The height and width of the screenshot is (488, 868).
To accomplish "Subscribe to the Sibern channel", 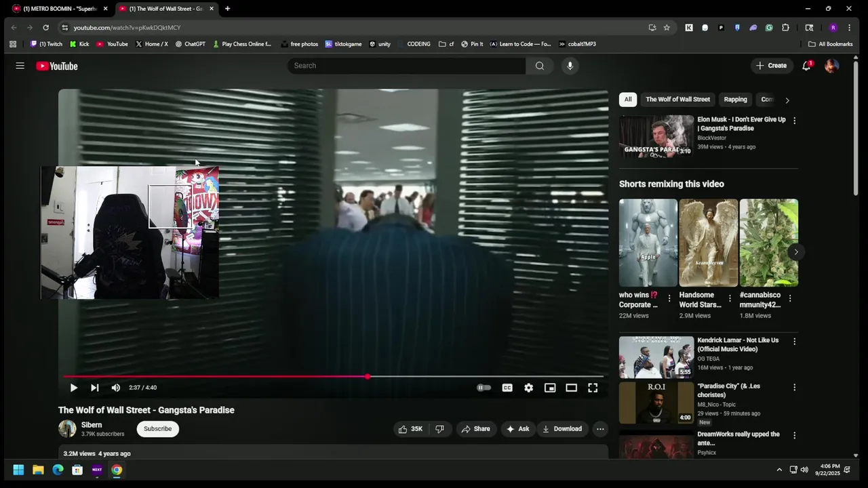I will (157, 429).
